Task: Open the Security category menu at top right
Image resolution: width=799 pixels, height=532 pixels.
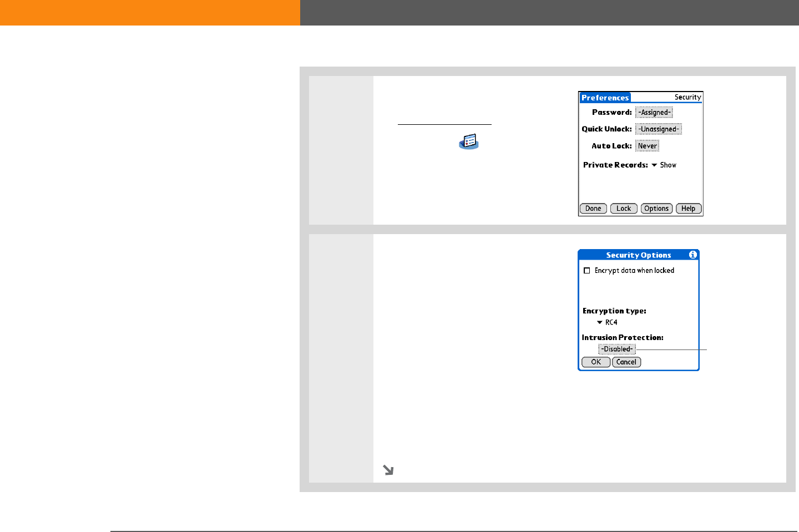Action: click(688, 97)
